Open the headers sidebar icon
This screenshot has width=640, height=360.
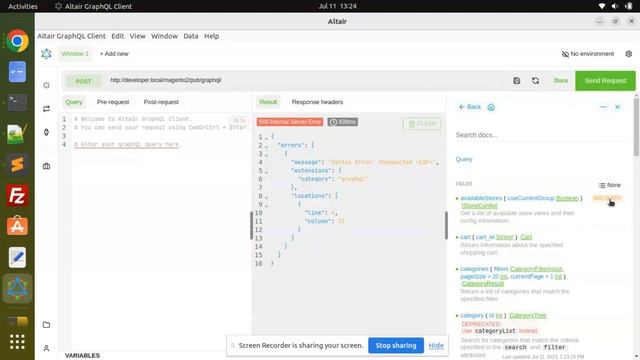click(x=47, y=132)
